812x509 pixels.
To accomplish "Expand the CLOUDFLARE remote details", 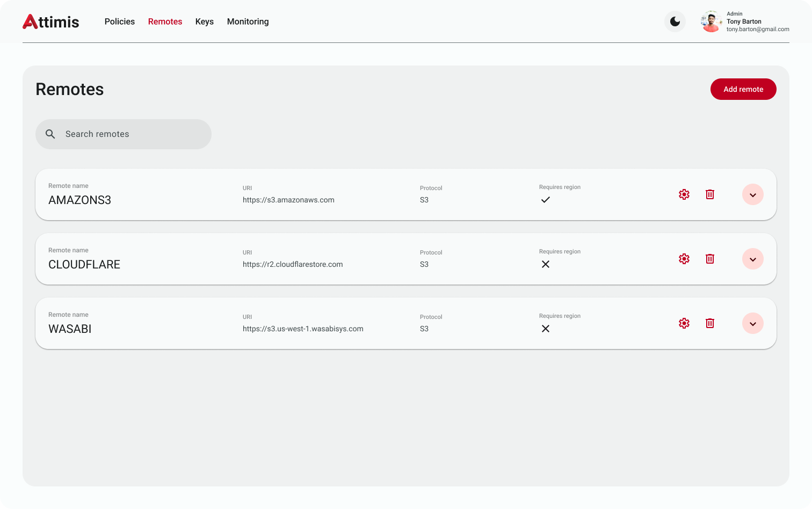I will 752,259.
